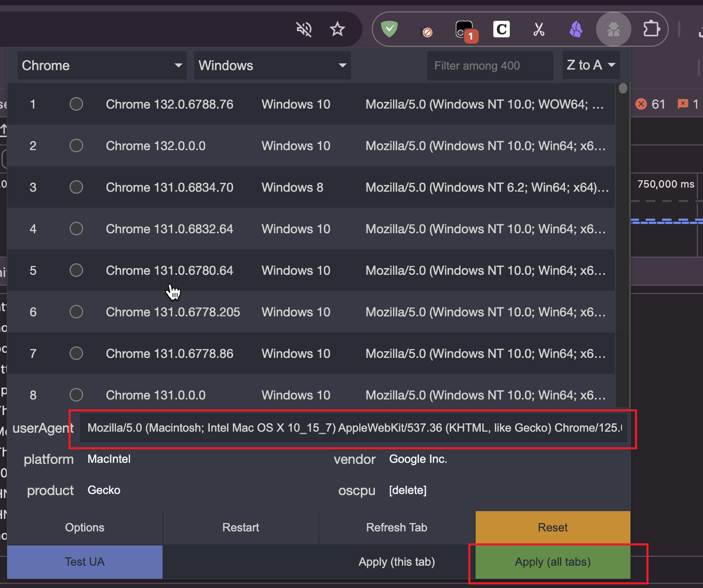The width and height of the screenshot is (703, 588).
Task: Select radio button for Chrome 132.0.6788.76
Action: pyautogui.click(x=76, y=104)
